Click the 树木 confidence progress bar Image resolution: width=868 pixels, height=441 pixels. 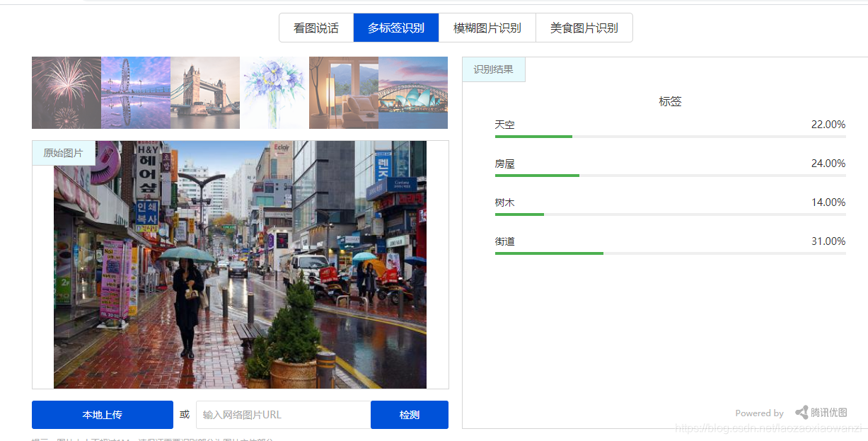(x=671, y=214)
